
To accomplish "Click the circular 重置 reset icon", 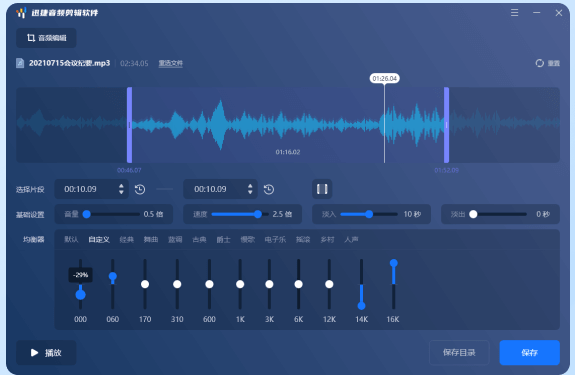I will coord(539,63).
